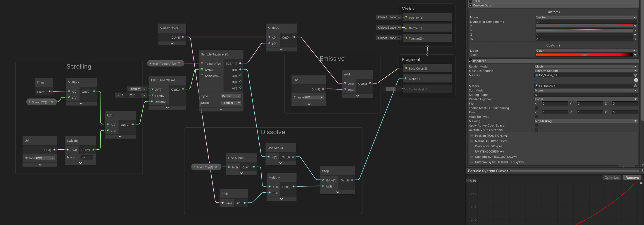
Task: Toggle Apply Active Color Space checkbox
Action: tap(536, 125)
